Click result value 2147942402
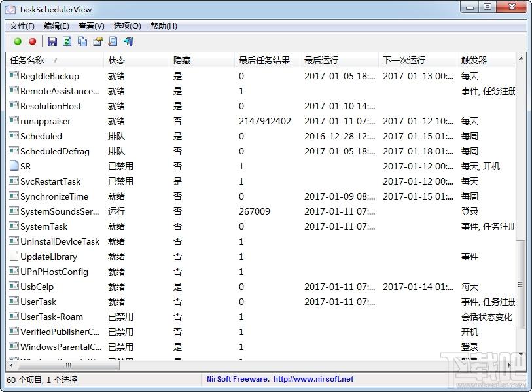Viewport: 532px width, 392px height. click(265, 121)
